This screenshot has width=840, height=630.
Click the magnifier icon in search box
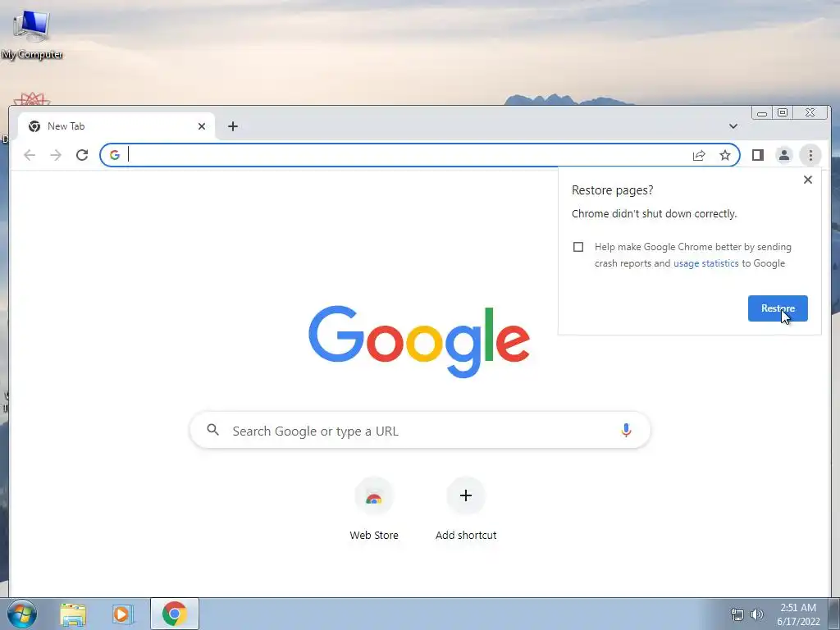[212, 430]
